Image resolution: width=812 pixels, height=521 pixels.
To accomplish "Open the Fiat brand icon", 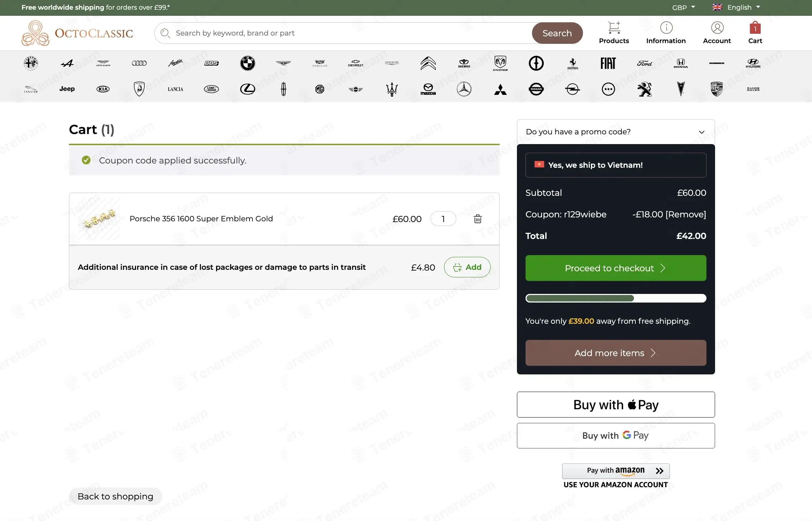I will click(x=608, y=63).
